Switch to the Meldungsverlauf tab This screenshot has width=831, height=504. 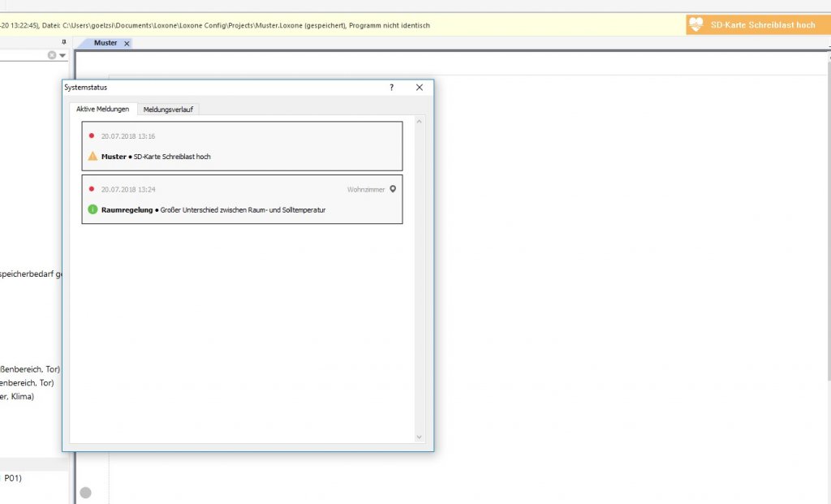coord(168,109)
